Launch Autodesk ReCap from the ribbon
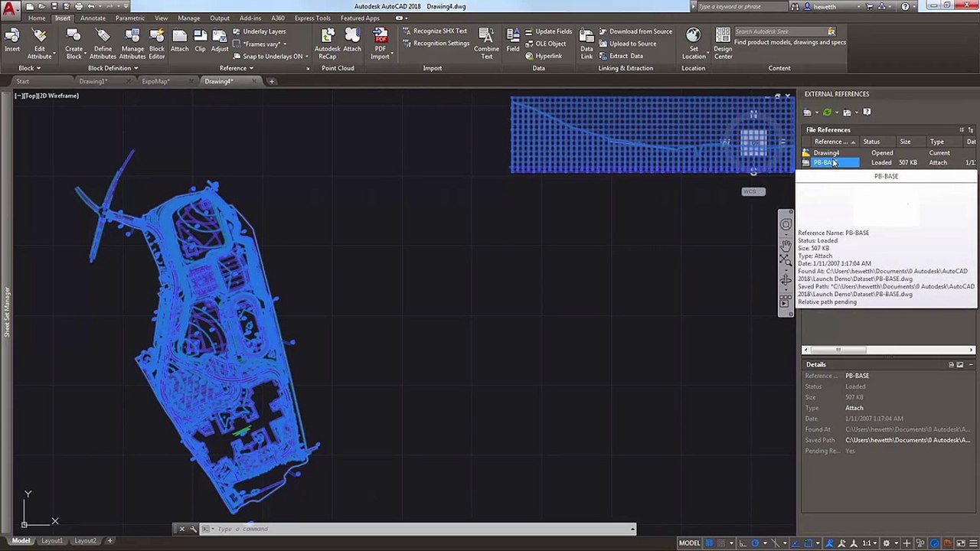Image resolution: width=980 pixels, height=551 pixels. (x=327, y=43)
